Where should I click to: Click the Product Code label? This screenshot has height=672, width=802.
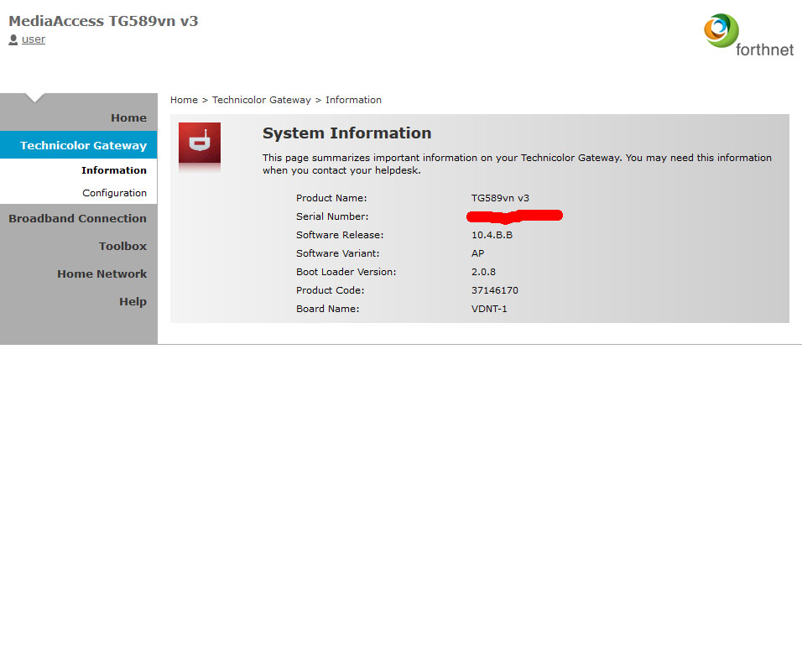point(331,290)
